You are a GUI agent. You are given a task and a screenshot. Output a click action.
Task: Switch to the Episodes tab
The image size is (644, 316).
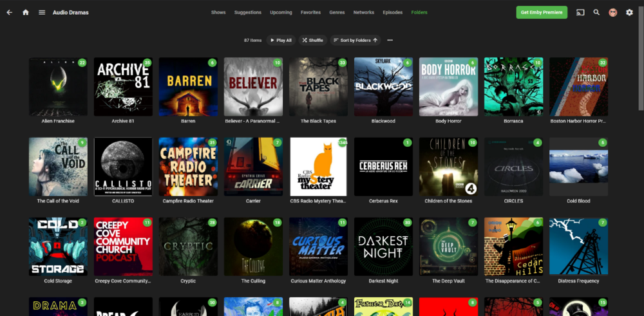[x=393, y=12]
